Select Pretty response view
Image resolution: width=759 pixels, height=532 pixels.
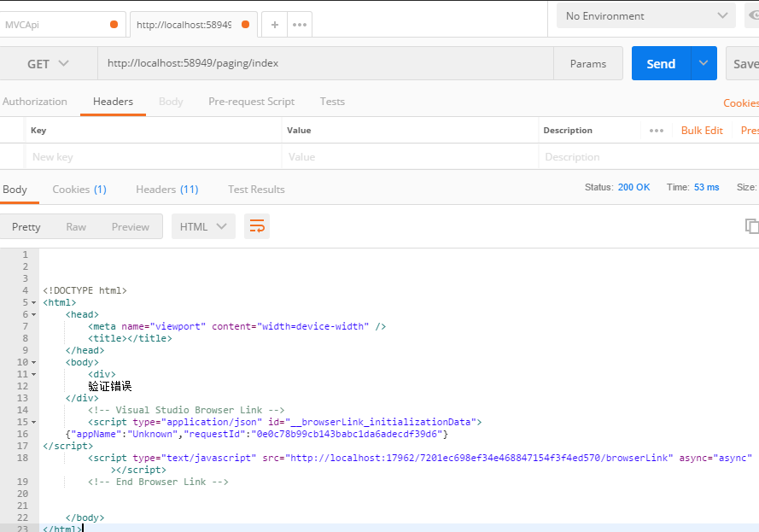26,227
